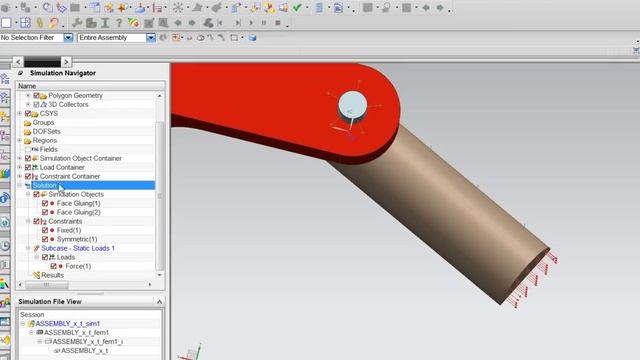Click the left navigation arrow above navigator
This screenshot has width=640, height=360.
(18, 62)
